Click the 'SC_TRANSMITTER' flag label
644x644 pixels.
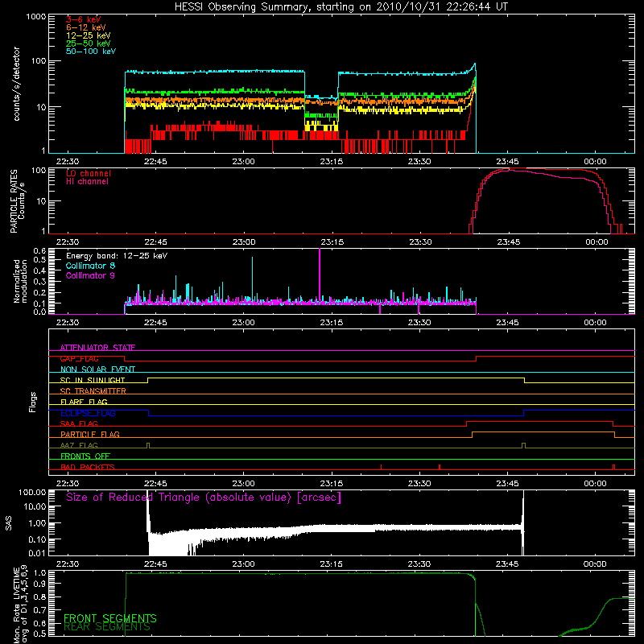click(93, 391)
